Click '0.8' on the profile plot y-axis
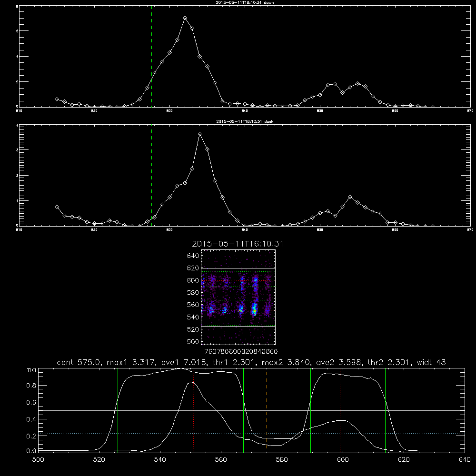 click(31, 386)
